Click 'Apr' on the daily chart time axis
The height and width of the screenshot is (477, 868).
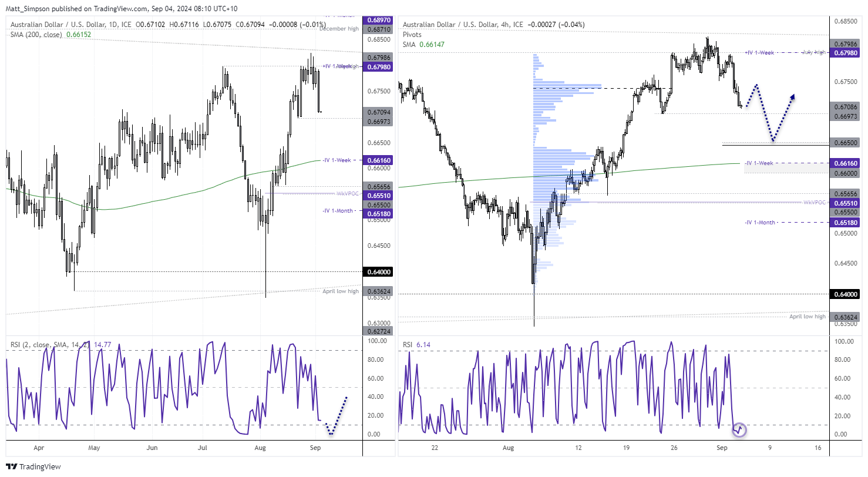(39, 447)
